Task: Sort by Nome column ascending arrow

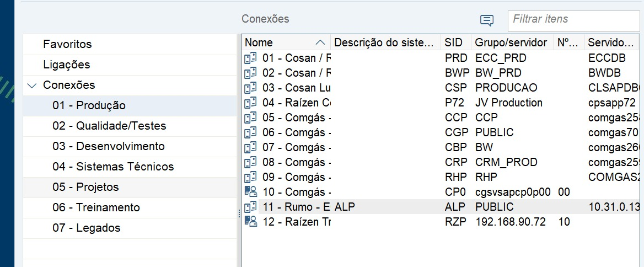Action: [321, 42]
